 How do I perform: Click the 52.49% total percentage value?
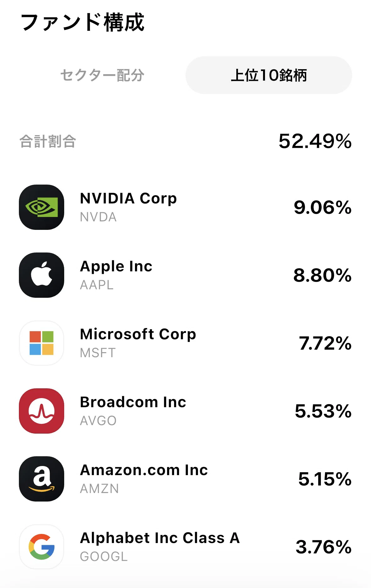[x=315, y=141]
